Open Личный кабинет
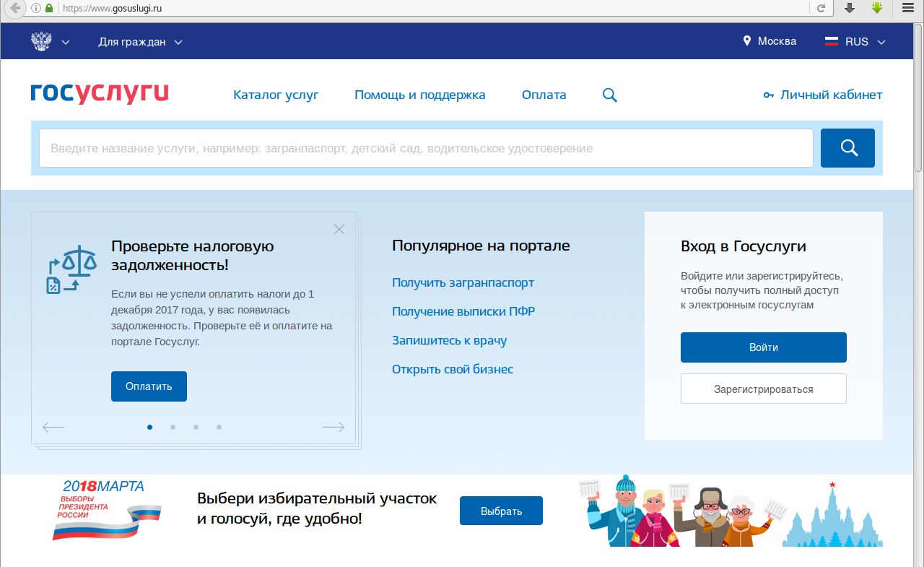 pos(832,95)
